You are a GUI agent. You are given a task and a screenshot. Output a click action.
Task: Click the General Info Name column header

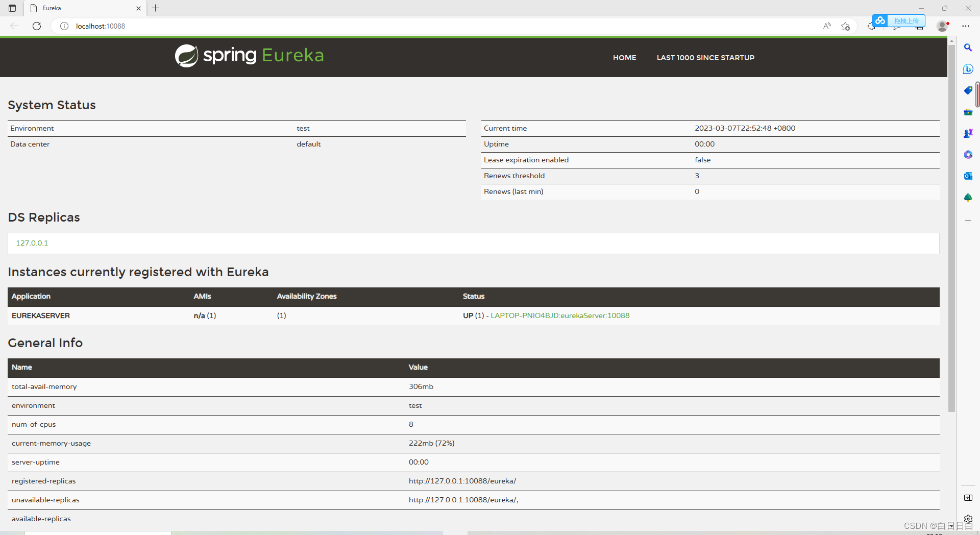pos(22,367)
